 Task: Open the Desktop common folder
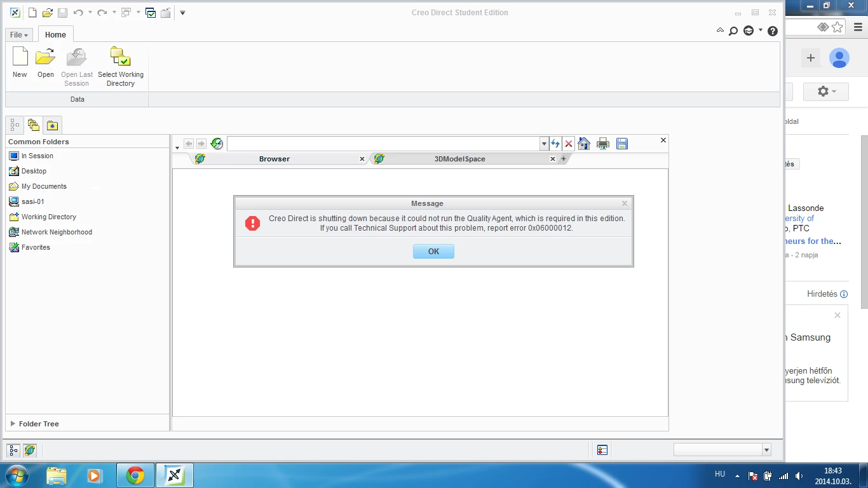pyautogui.click(x=34, y=171)
